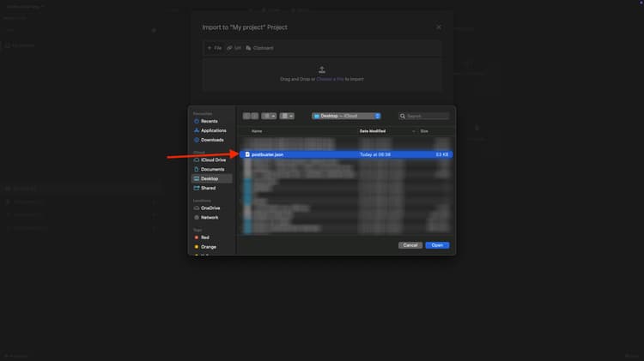
Task: Close the Import to My project dialog
Action: click(x=439, y=27)
